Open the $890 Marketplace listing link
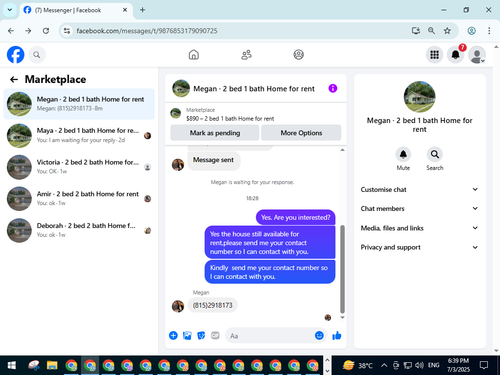 point(230,118)
